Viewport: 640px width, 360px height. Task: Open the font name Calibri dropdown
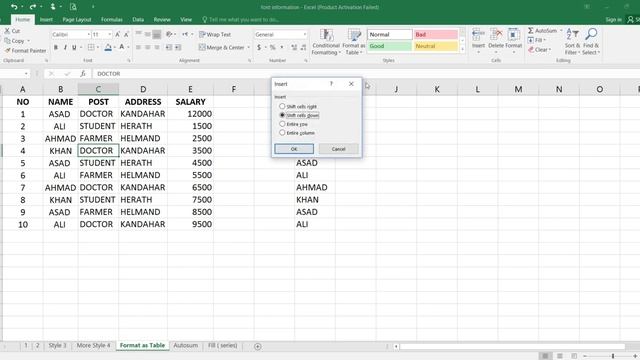[89, 35]
